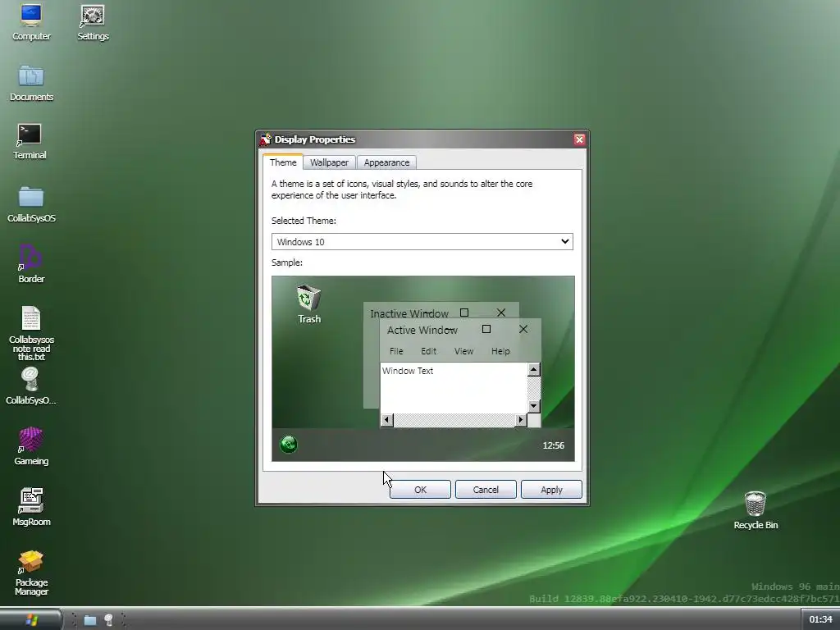This screenshot has width=840, height=630.
Task: Open the CollabSysO... mail icon
Action: click(x=30, y=386)
